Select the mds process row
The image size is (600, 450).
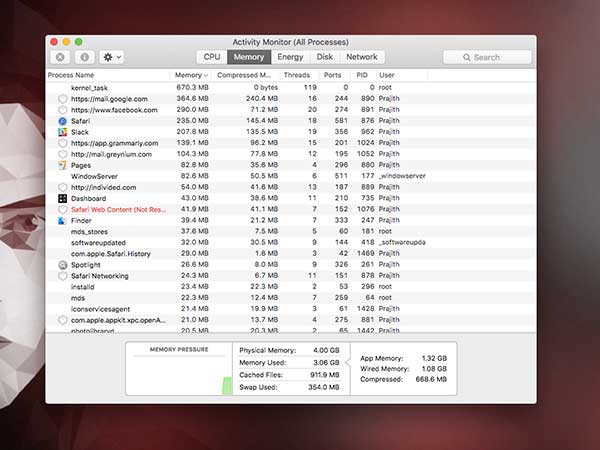[290, 298]
